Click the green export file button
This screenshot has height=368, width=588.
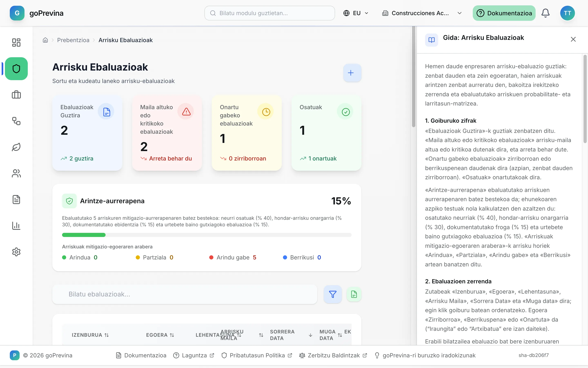click(354, 294)
